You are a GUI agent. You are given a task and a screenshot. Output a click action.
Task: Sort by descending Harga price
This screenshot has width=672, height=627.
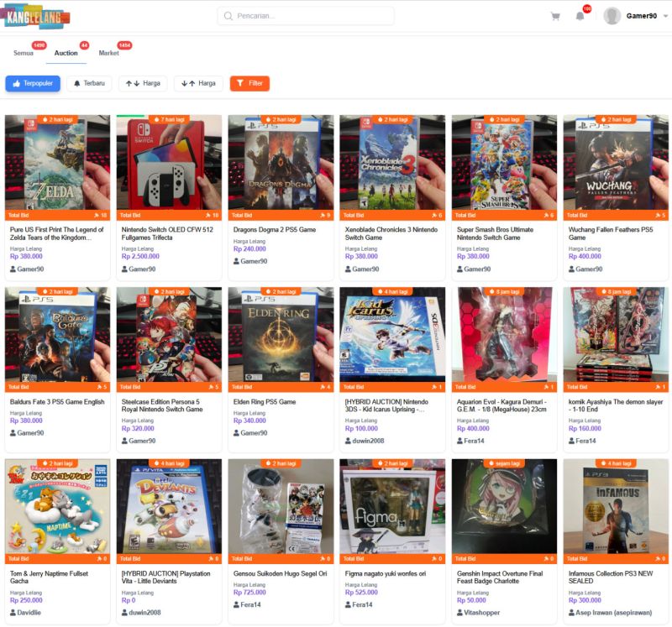[198, 83]
